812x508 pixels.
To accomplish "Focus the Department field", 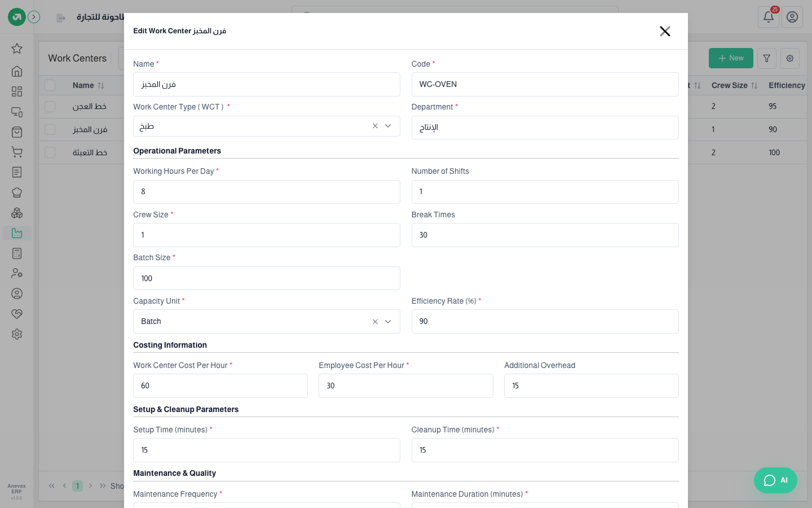I will 545,128.
